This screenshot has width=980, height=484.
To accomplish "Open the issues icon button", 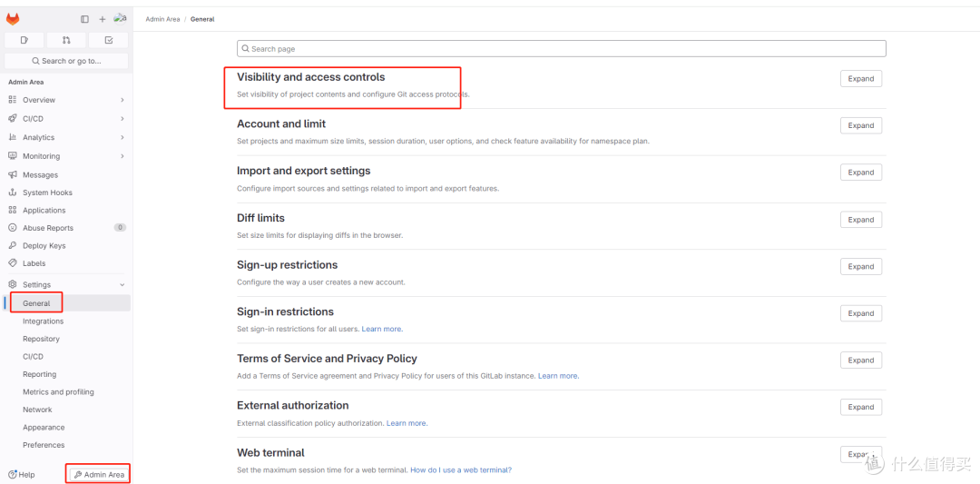I will pos(24,40).
